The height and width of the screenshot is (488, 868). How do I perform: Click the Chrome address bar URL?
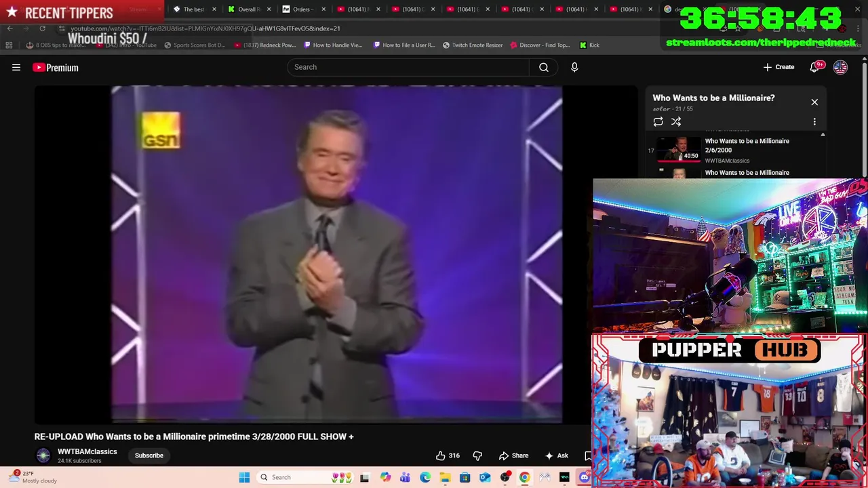tap(205, 28)
